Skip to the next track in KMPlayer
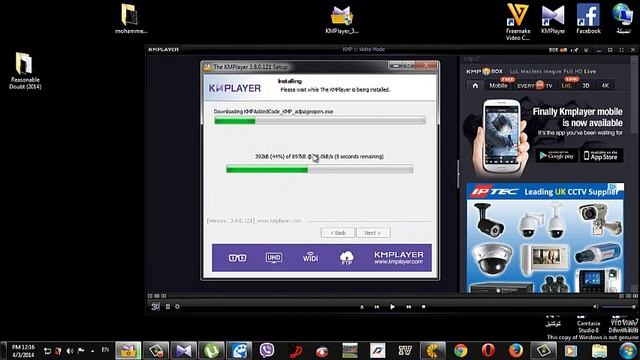The width and height of the screenshot is (640, 360). tap(408, 307)
